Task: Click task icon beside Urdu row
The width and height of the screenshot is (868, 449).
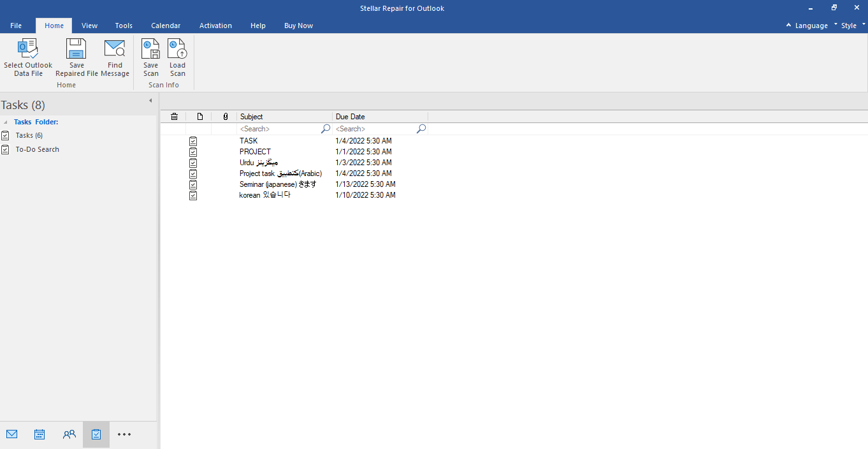Action: (193, 163)
